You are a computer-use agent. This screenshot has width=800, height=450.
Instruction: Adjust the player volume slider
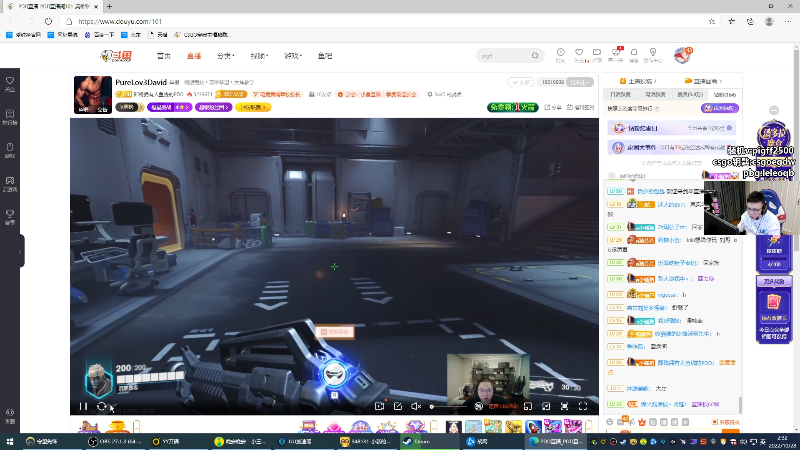coord(449,407)
